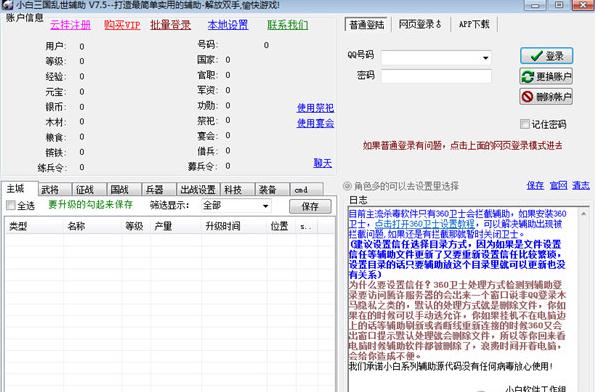
Task: Click the 保存 button in 主城 panel
Action: 310,206
